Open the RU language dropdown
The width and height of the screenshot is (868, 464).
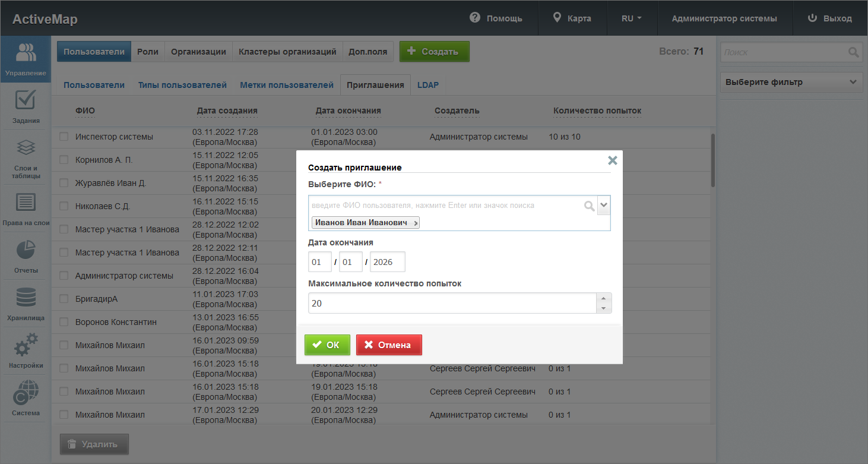tap(631, 18)
